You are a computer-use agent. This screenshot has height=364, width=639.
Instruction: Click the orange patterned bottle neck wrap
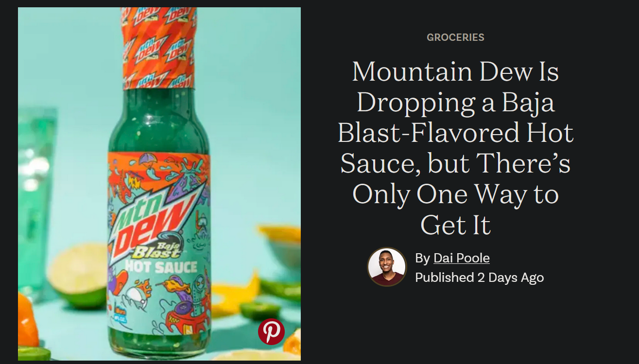pos(158,48)
